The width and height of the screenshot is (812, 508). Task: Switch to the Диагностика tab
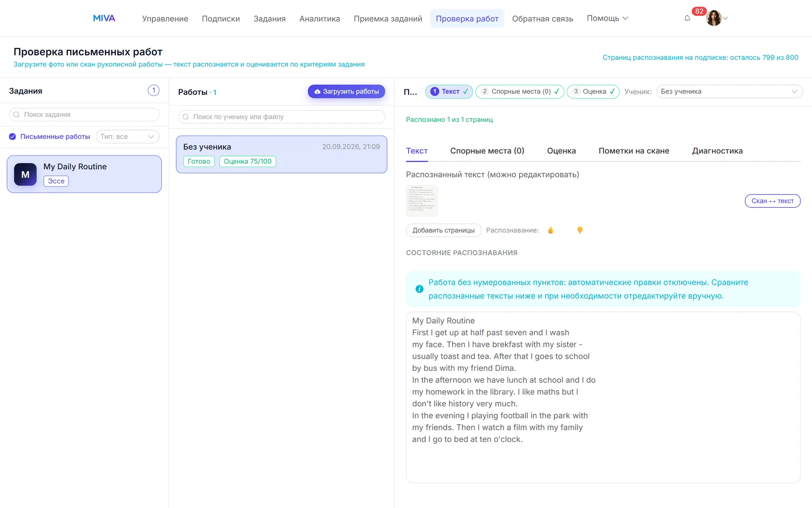coord(717,151)
